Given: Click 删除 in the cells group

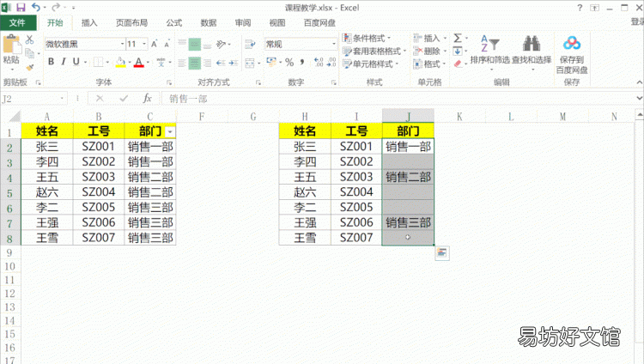Looking at the screenshot, I should (429, 51).
